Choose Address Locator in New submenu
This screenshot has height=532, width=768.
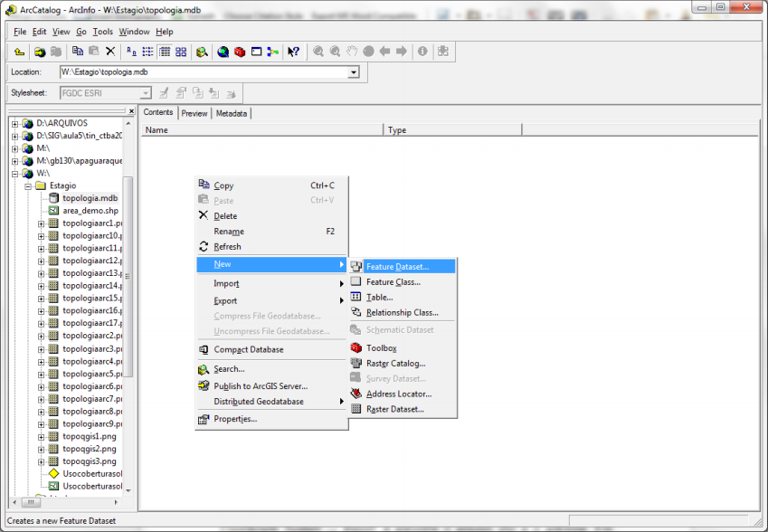tap(403, 394)
